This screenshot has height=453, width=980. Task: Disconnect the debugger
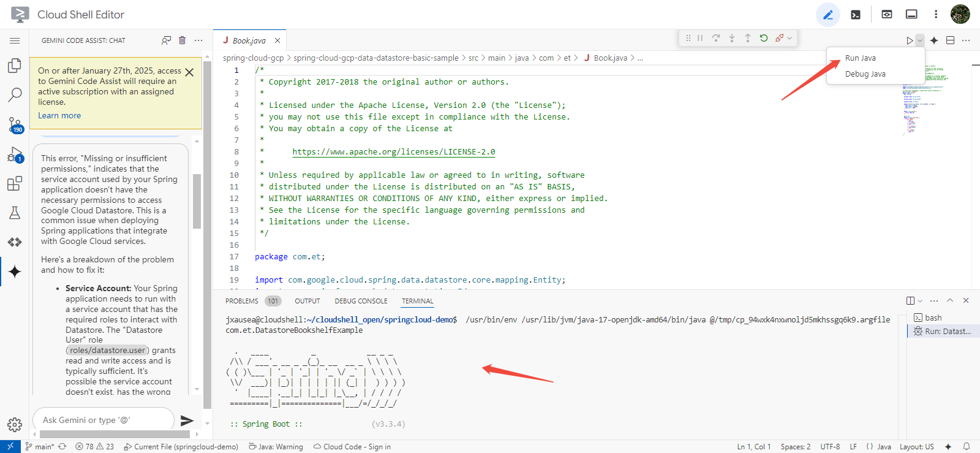tap(779, 38)
